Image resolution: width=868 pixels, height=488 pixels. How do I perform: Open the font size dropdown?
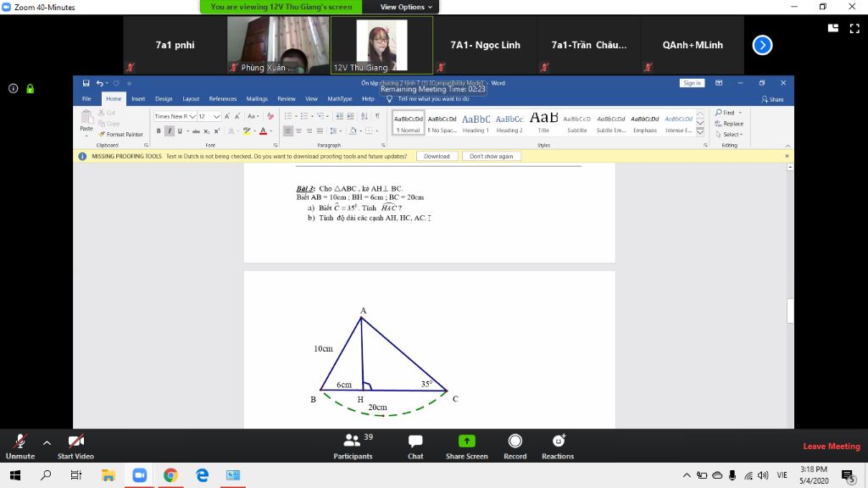click(x=216, y=117)
